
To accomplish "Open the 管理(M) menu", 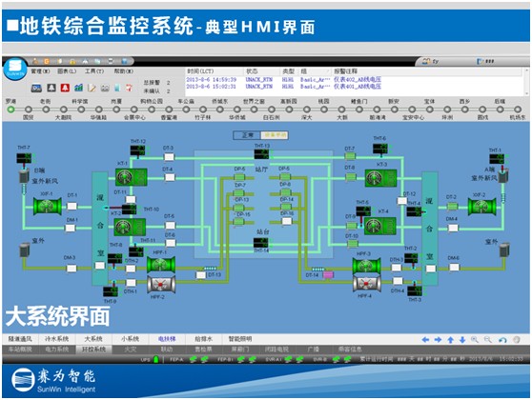I will tap(40, 71).
